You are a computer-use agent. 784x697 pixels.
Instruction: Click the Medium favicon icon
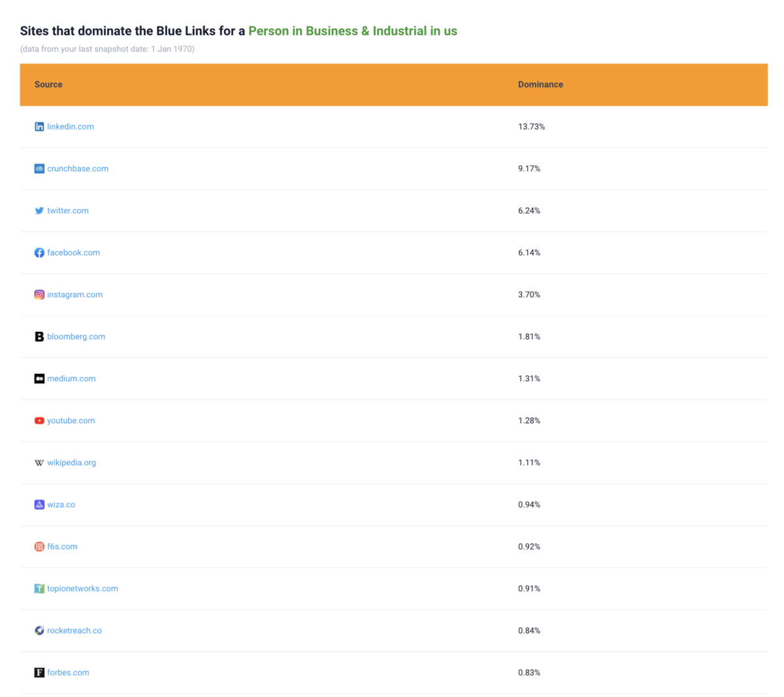39,379
